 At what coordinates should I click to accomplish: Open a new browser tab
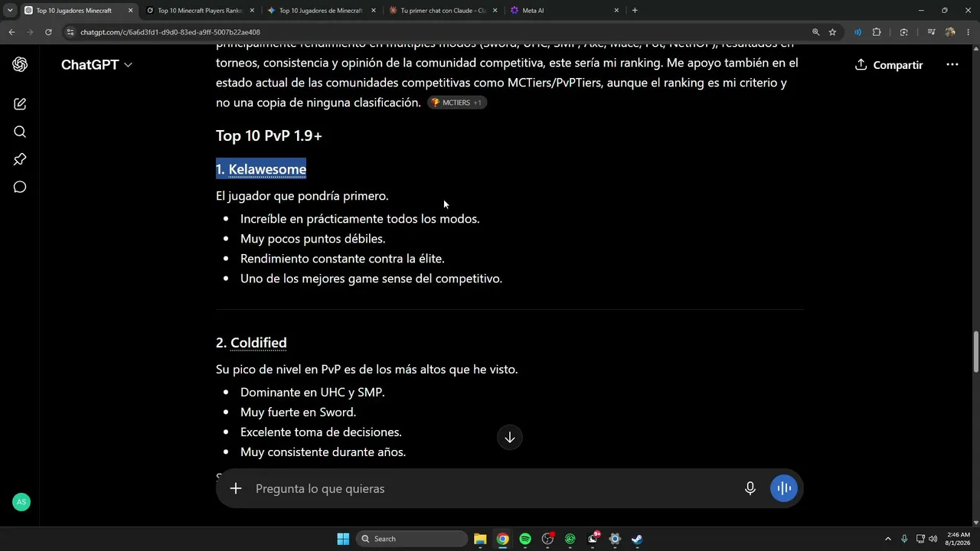(635, 11)
